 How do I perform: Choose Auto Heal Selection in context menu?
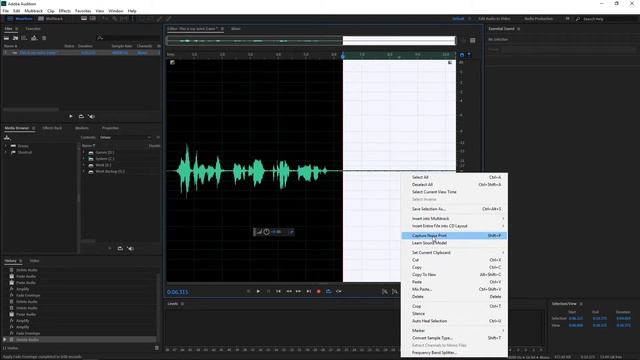point(454,321)
